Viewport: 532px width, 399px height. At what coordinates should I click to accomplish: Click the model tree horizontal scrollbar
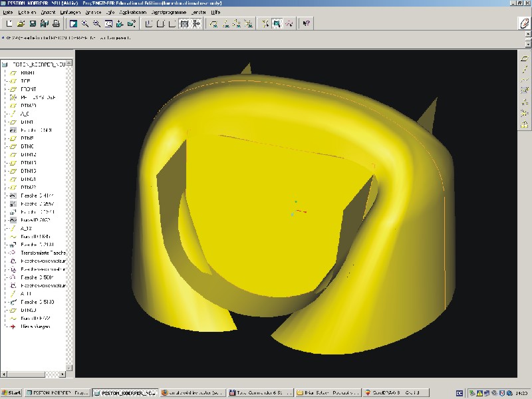coord(34,374)
